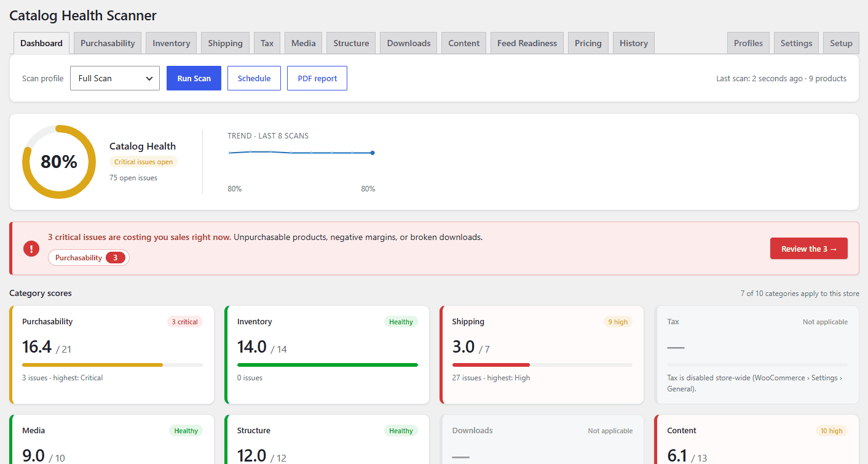Click the Downloads not-applicable card

[542, 439]
